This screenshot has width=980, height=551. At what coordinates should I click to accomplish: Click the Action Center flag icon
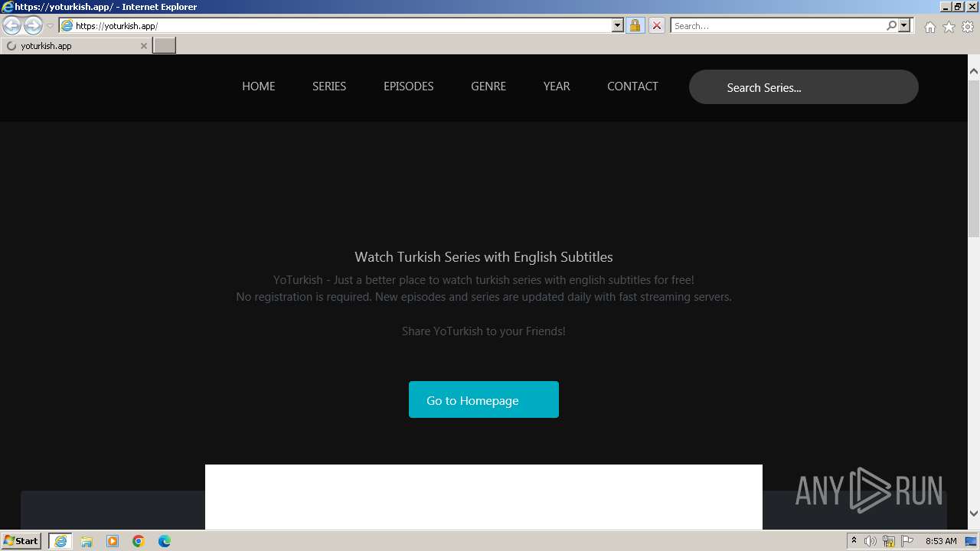coord(907,541)
